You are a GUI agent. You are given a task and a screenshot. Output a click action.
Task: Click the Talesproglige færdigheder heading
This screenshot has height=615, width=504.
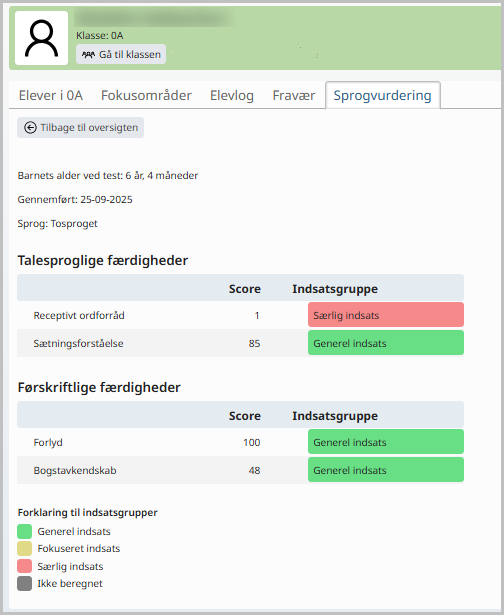(x=103, y=260)
